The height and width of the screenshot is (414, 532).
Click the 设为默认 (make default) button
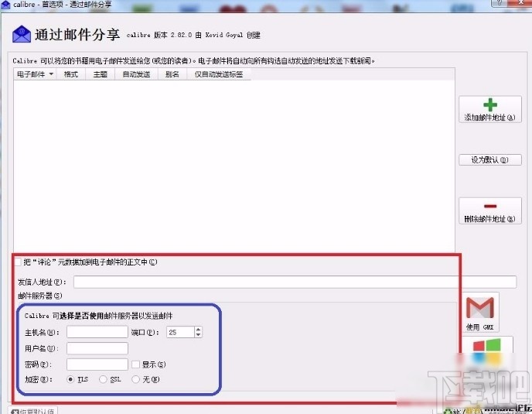point(490,160)
